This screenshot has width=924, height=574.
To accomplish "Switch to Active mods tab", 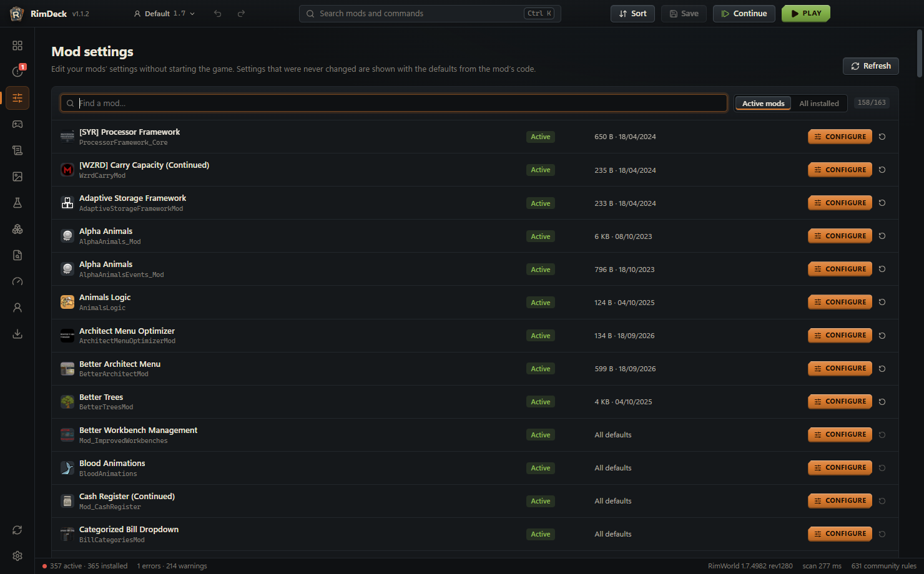I will coord(763,104).
